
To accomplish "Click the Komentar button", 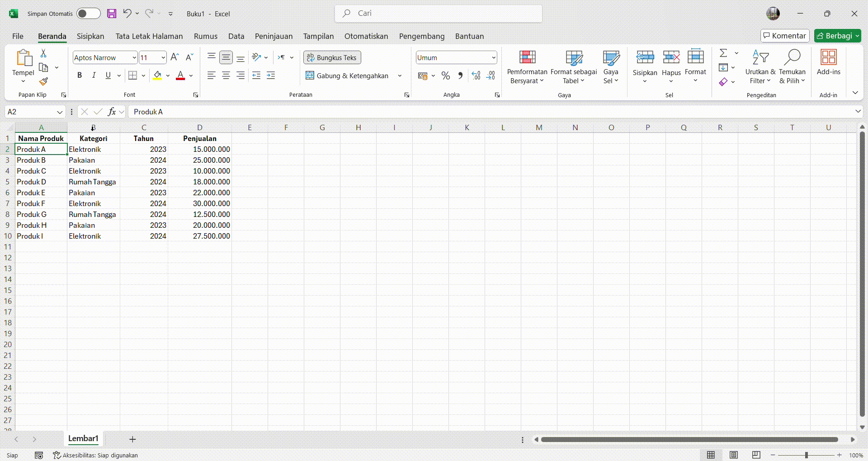I will (x=785, y=36).
